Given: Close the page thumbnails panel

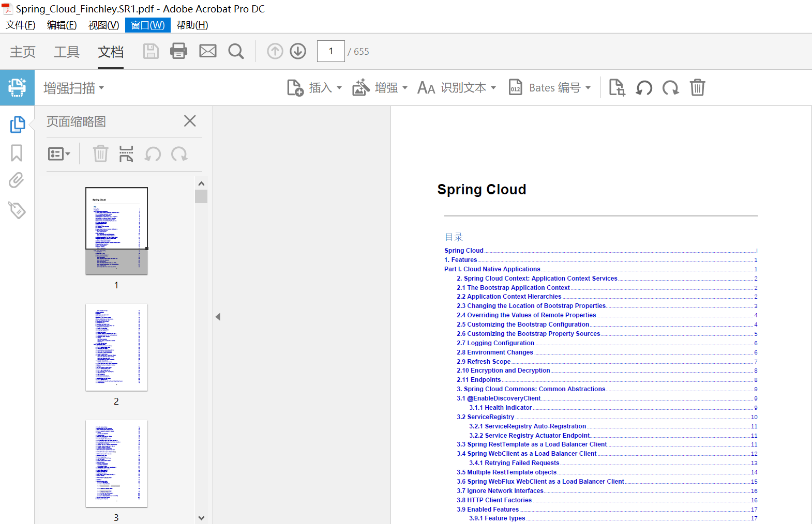Looking at the screenshot, I should coord(190,121).
